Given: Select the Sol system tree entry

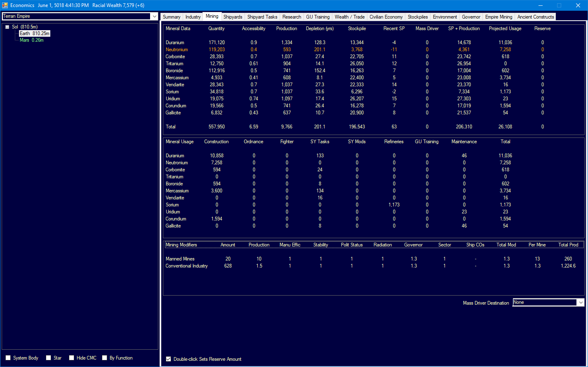Looking at the screenshot, I should [x=25, y=27].
